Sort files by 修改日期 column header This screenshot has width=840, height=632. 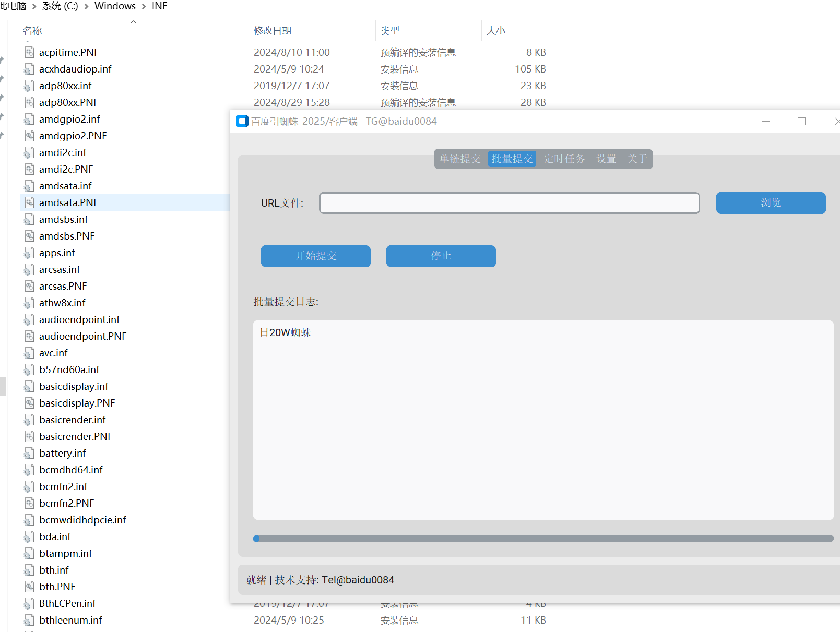(273, 31)
